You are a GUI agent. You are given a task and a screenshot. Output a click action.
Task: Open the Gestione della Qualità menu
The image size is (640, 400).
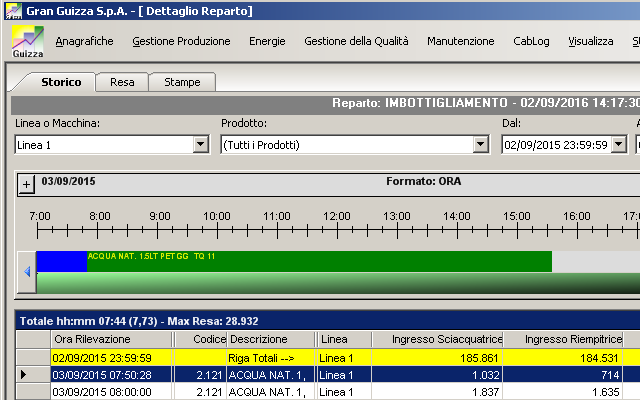click(x=356, y=42)
